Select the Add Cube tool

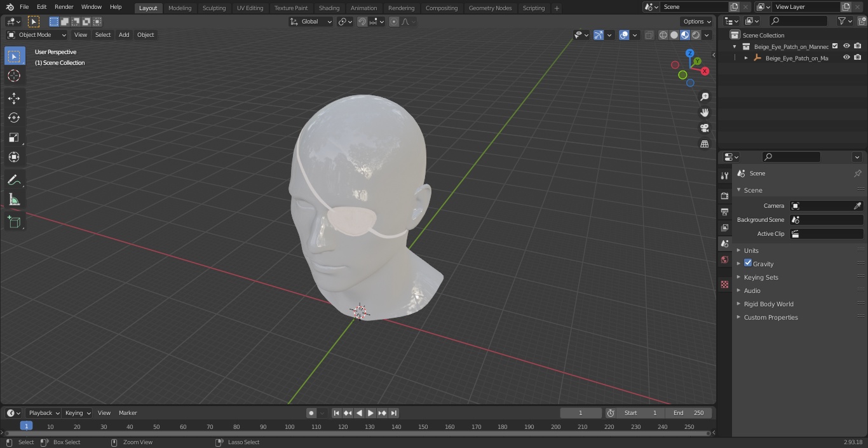(x=14, y=222)
